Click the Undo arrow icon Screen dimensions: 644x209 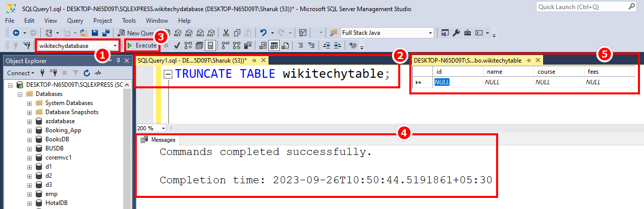(x=263, y=33)
